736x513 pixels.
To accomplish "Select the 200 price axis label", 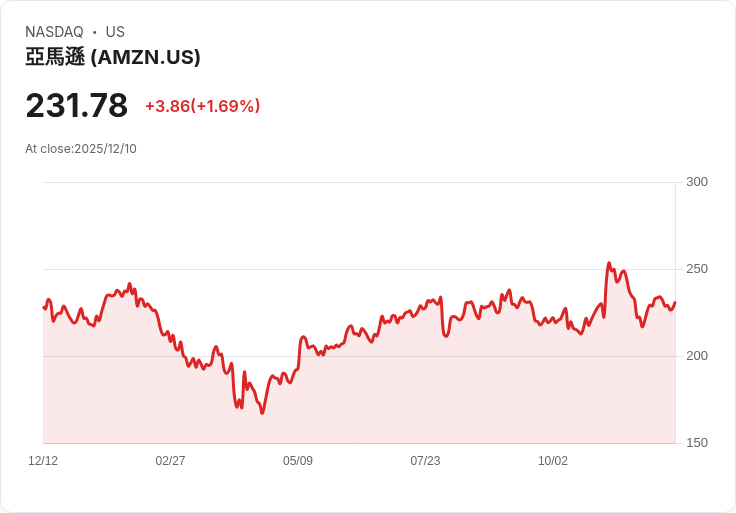I will (x=696, y=356).
